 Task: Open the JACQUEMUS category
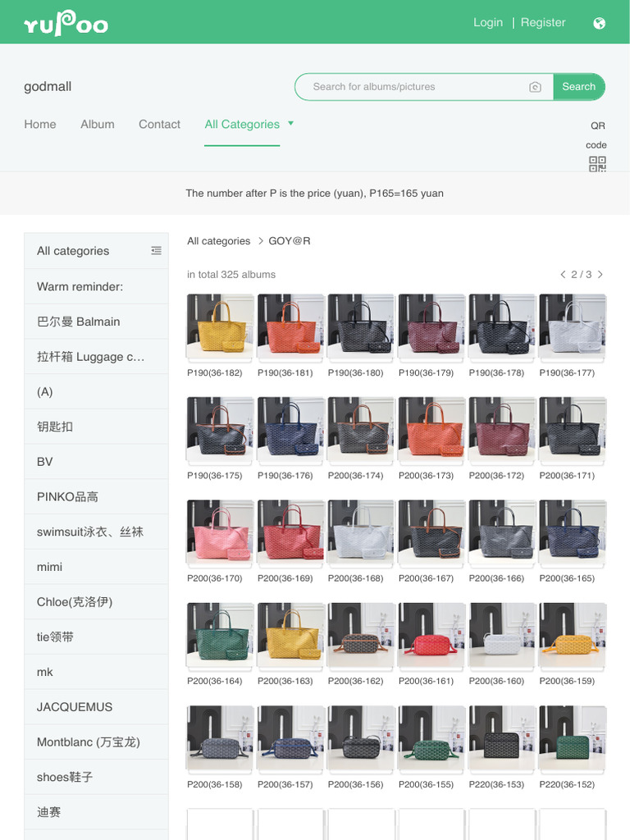coord(97,707)
